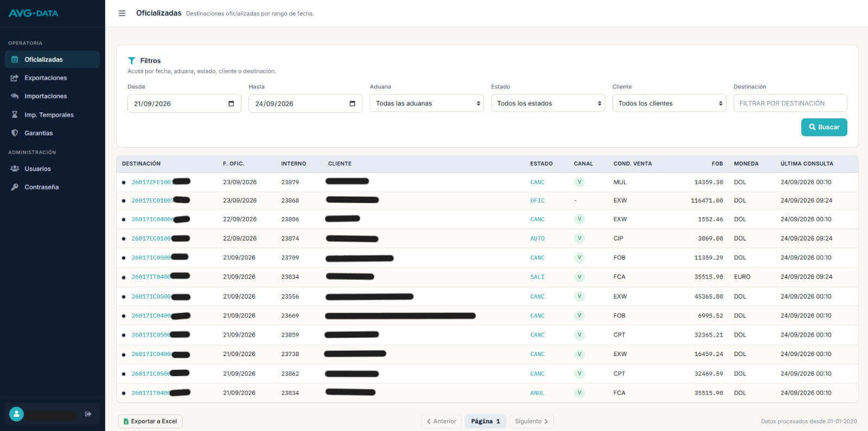Click canal V badge for internal 23874
This screenshot has height=431, width=868.
(579, 238)
